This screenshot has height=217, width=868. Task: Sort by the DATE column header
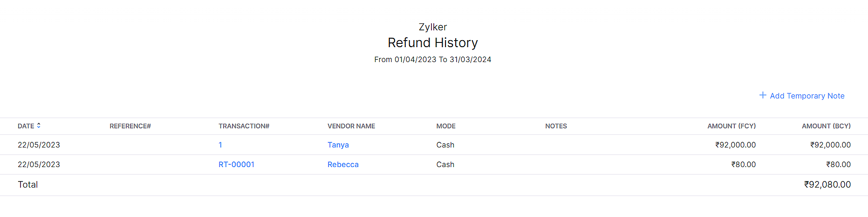tap(26, 126)
